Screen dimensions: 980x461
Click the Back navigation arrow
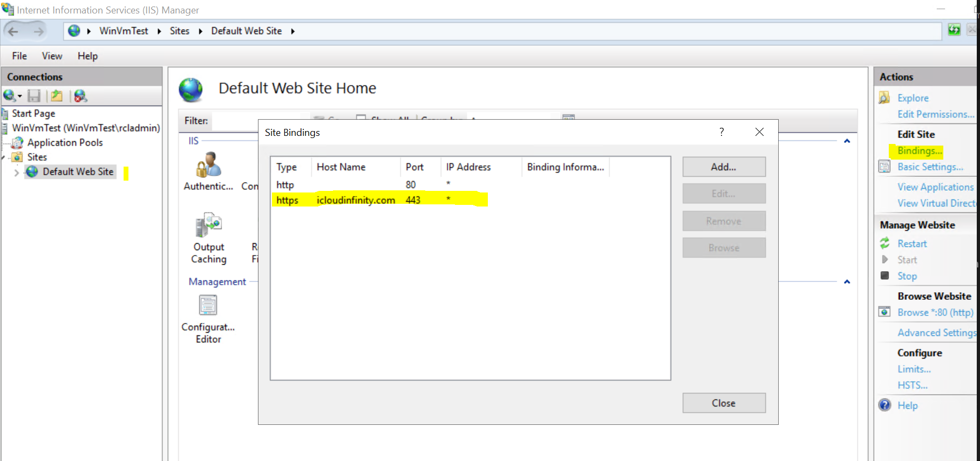tap(13, 31)
